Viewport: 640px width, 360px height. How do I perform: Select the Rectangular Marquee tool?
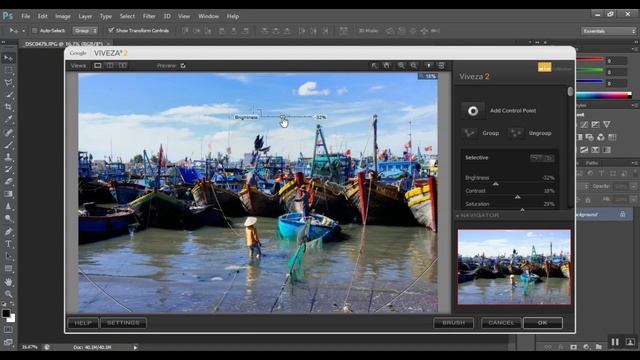[8, 70]
